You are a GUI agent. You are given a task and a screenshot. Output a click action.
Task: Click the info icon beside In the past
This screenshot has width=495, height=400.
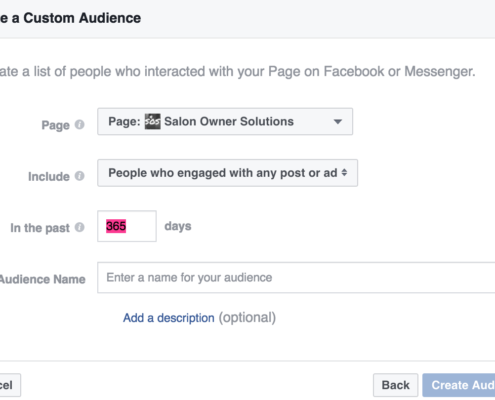pos(79,227)
